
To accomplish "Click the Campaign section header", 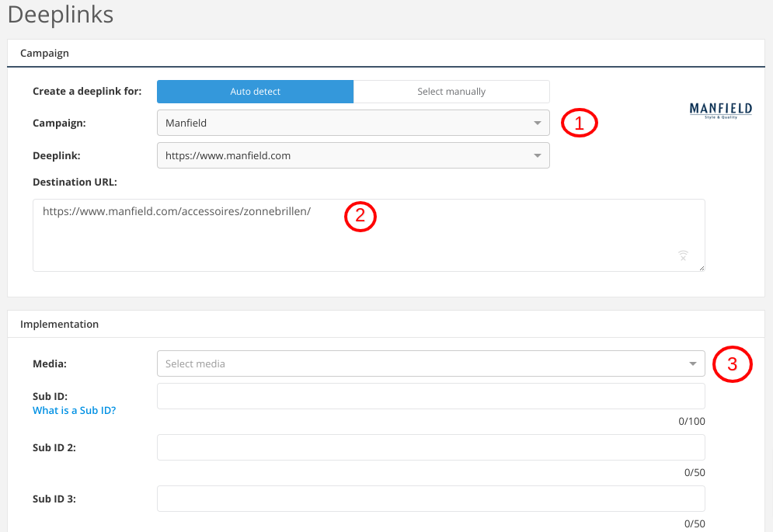I will [x=45, y=54].
